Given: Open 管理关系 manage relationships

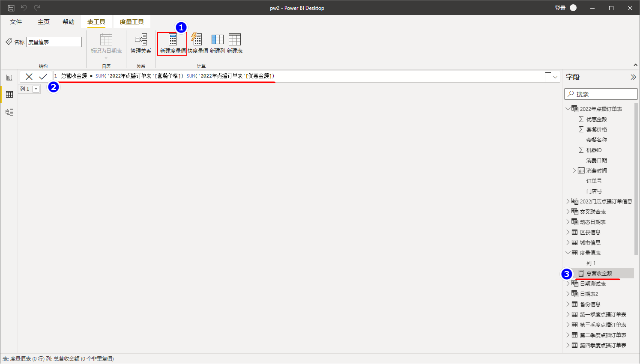Looking at the screenshot, I should click(141, 44).
